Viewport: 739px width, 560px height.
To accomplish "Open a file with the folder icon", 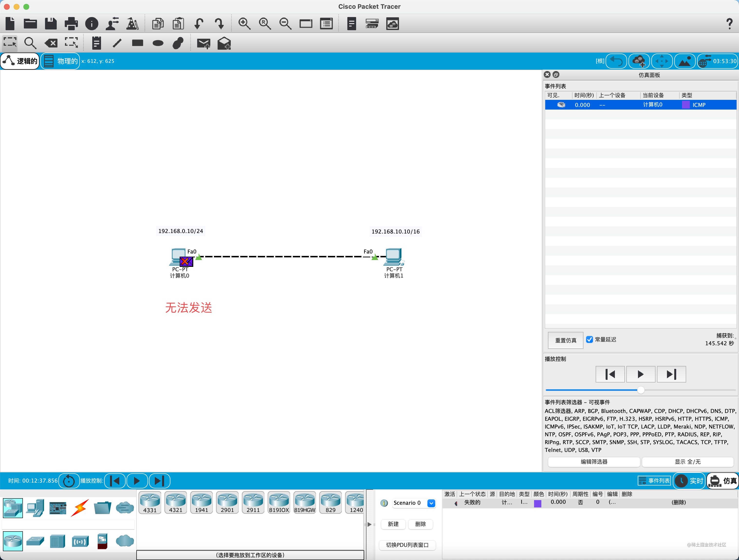I will pyautogui.click(x=30, y=24).
